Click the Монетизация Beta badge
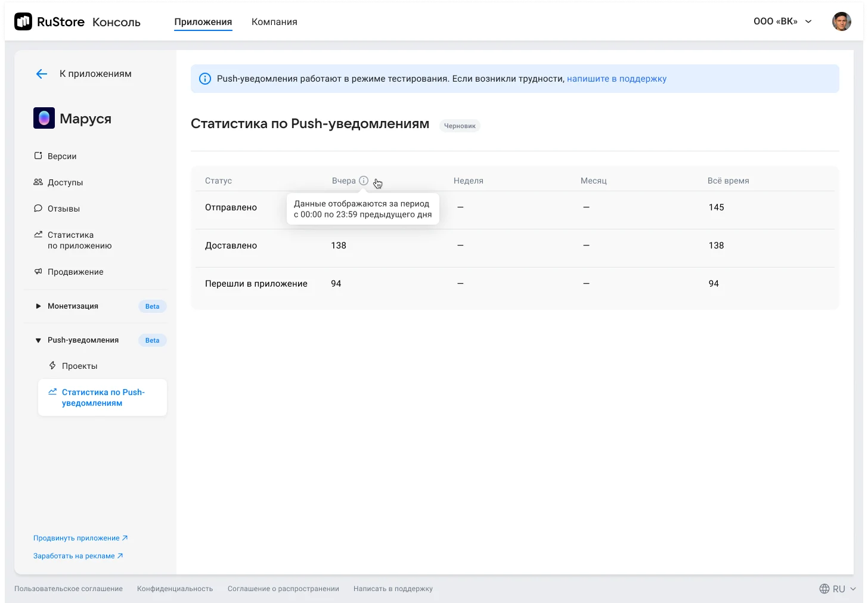Image resolution: width=868 pixels, height=603 pixels. [x=152, y=306]
